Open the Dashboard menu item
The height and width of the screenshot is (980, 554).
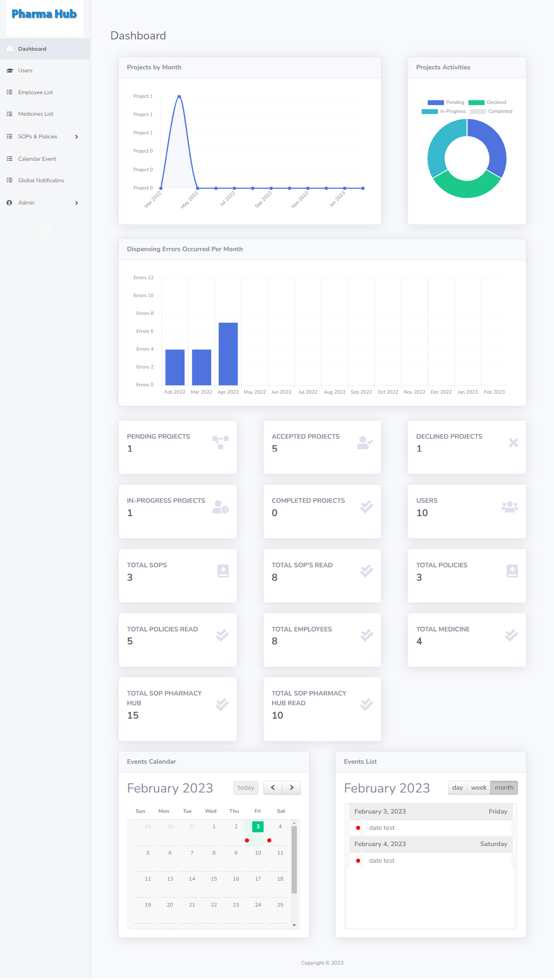click(x=45, y=49)
